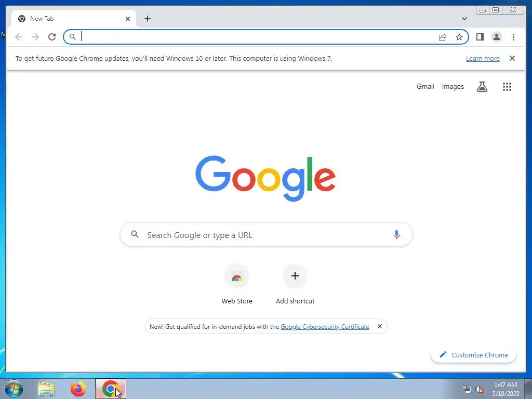Open Images link

(453, 87)
